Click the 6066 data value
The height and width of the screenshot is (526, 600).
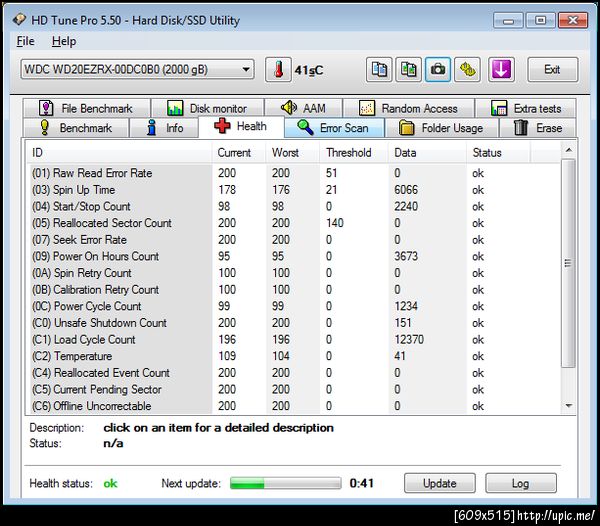406,190
